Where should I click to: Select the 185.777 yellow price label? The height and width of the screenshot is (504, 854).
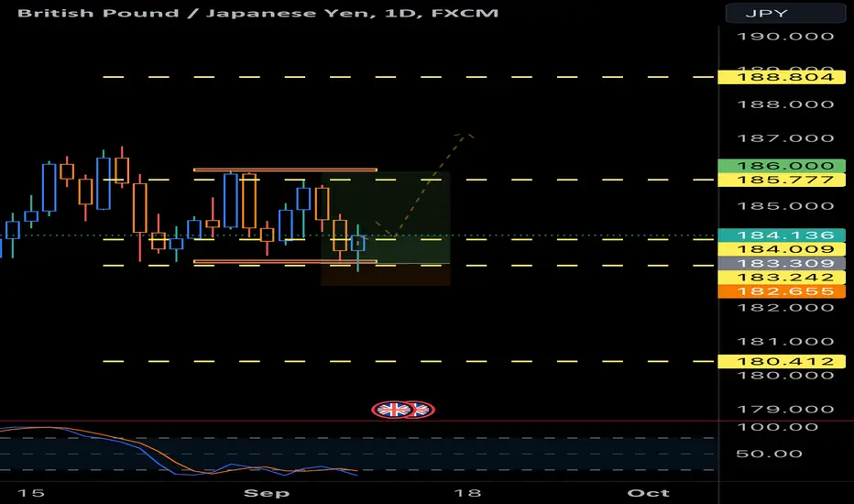(782, 180)
